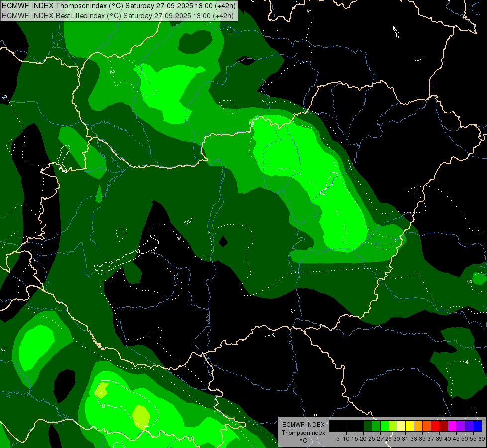Click the orange 33-35 legend swatch
Image resolution: width=487 pixels, height=448 pixels.
pos(418,426)
